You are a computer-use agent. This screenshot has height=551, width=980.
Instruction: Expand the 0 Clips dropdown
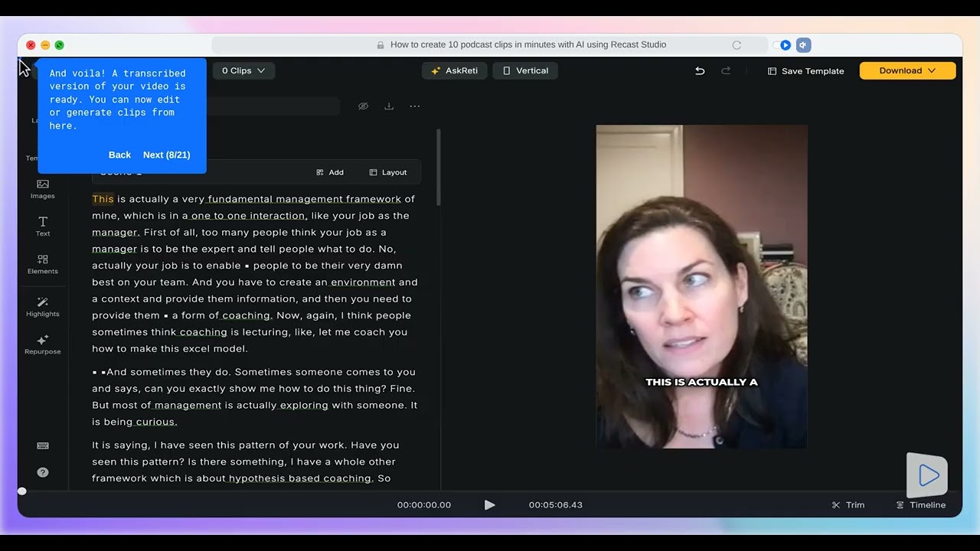(243, 70)
